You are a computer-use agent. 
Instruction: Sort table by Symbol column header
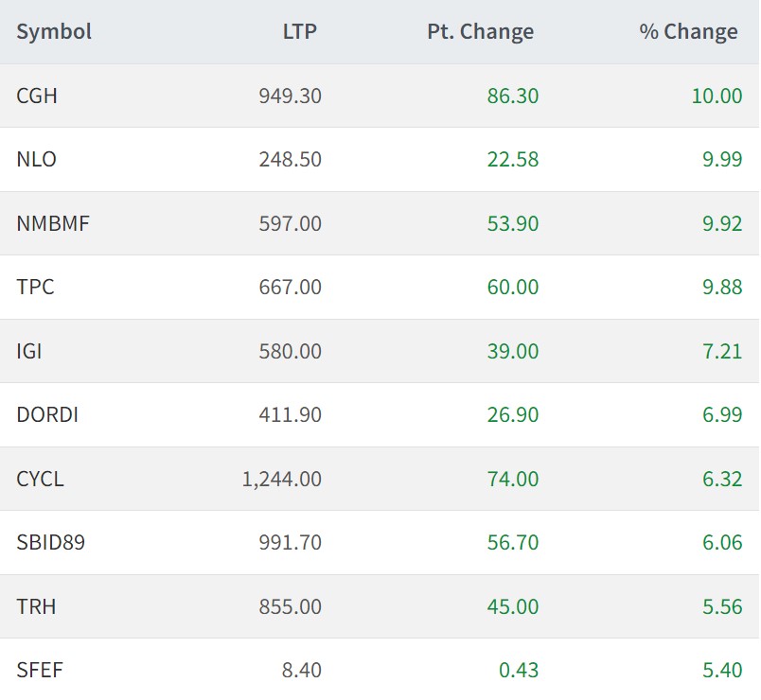click(x=54, y=31)
